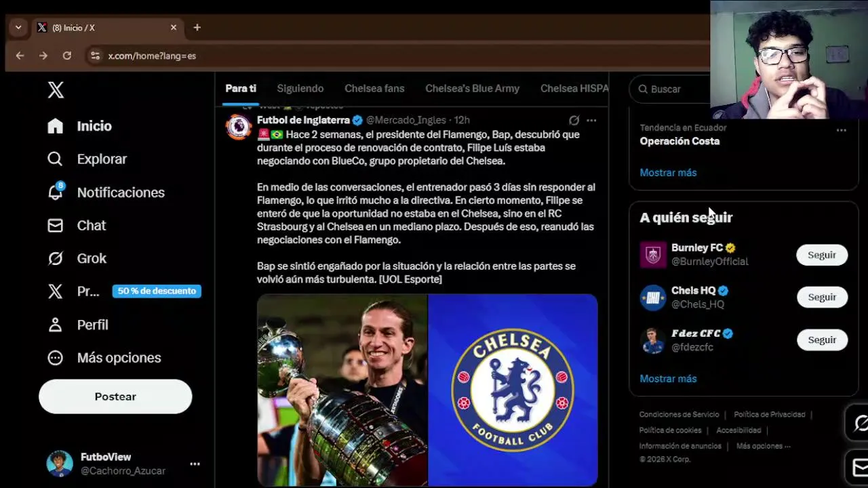868x488 pixels.
Task: Open Premium X icon in sidebar
Action: (x=56, y=291)
